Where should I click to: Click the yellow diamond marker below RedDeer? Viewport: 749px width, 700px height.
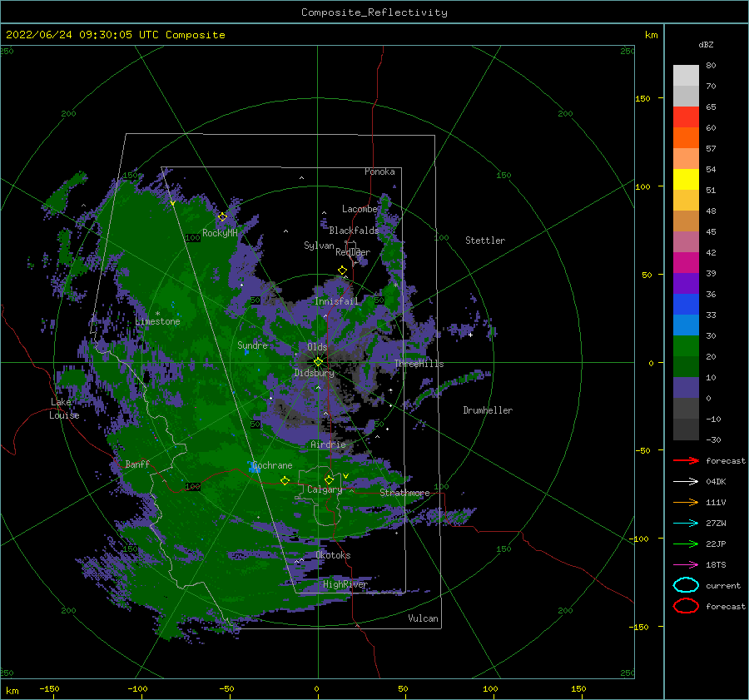tap(342, 271)
